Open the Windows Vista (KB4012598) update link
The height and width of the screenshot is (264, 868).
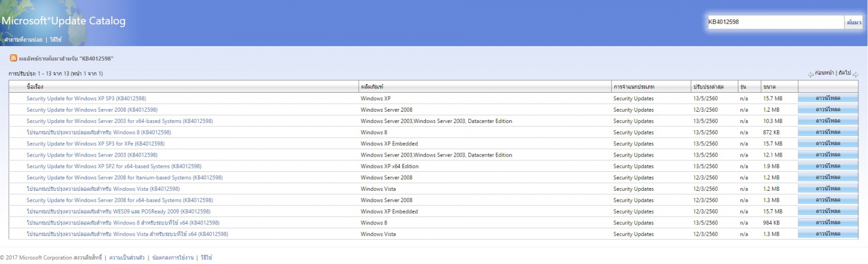point(103,189)
